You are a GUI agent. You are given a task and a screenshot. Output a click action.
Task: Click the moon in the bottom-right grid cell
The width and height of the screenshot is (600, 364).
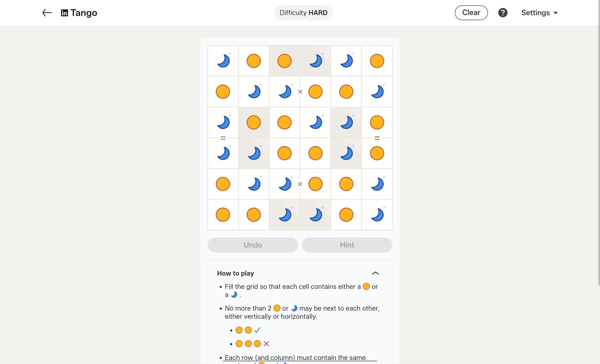[377, 215]
